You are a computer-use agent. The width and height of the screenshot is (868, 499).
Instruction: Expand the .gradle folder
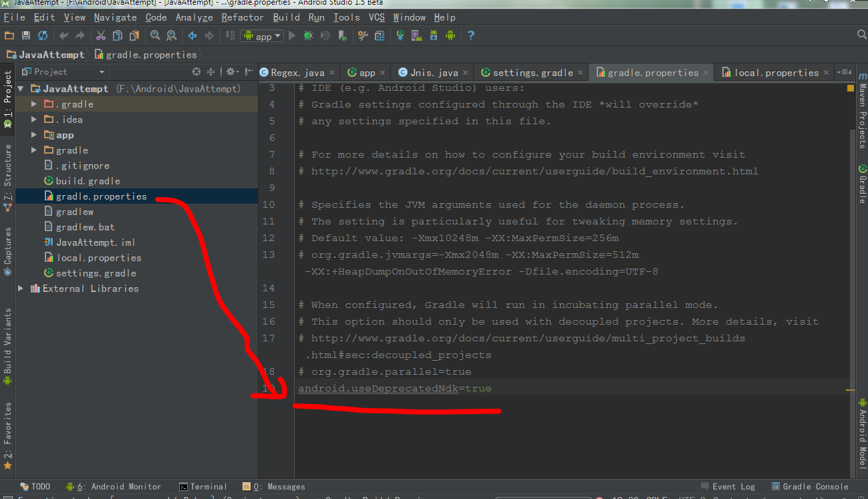coord(34,104)
